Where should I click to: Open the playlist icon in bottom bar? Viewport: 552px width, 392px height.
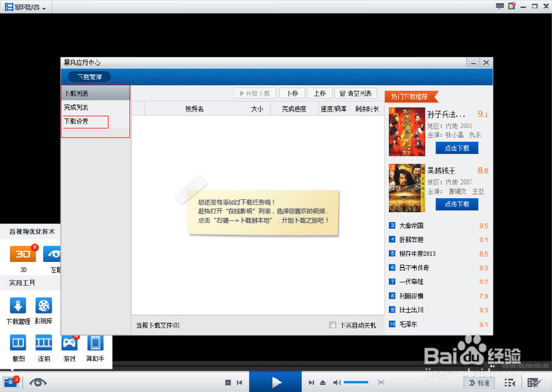509,382
